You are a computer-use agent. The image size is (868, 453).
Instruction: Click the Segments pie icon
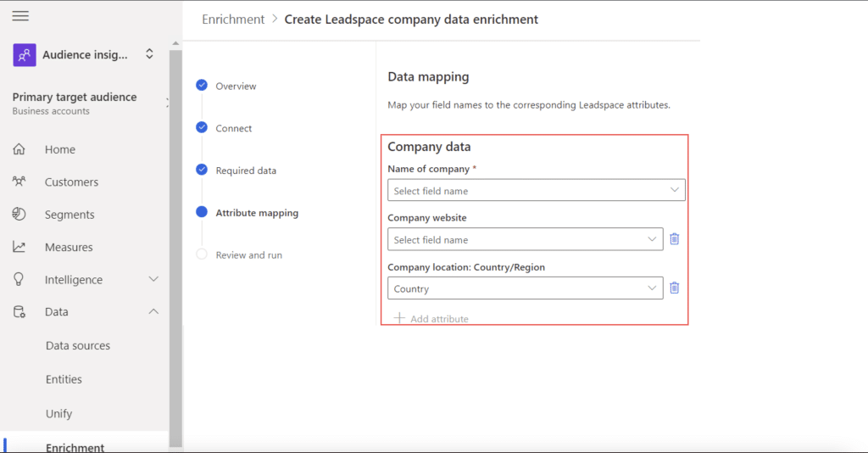(19, 215)
